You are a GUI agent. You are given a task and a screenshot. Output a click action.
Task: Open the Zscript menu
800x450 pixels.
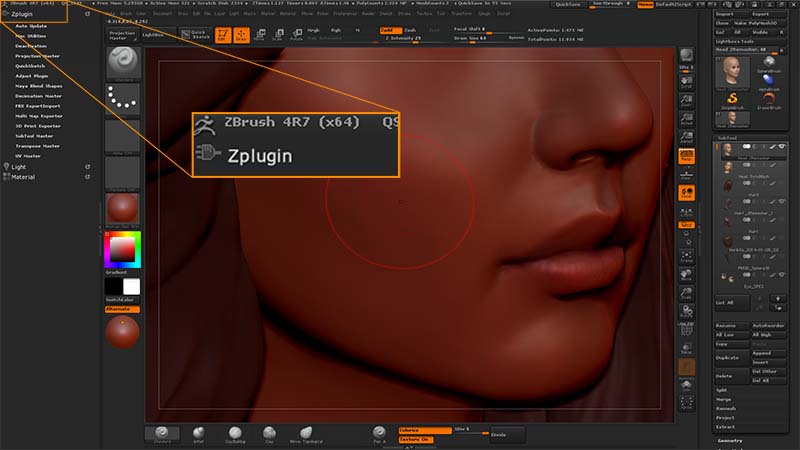(x=504, y=14)
